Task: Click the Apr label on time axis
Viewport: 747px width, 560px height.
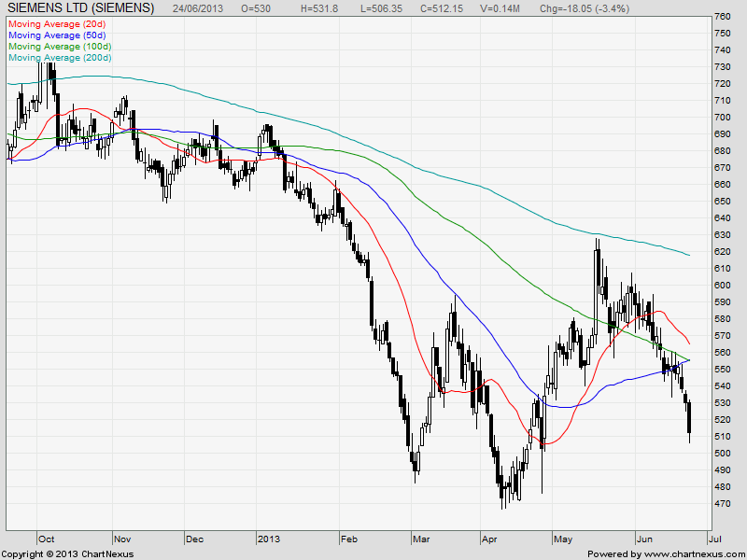Action: point(489,539)
